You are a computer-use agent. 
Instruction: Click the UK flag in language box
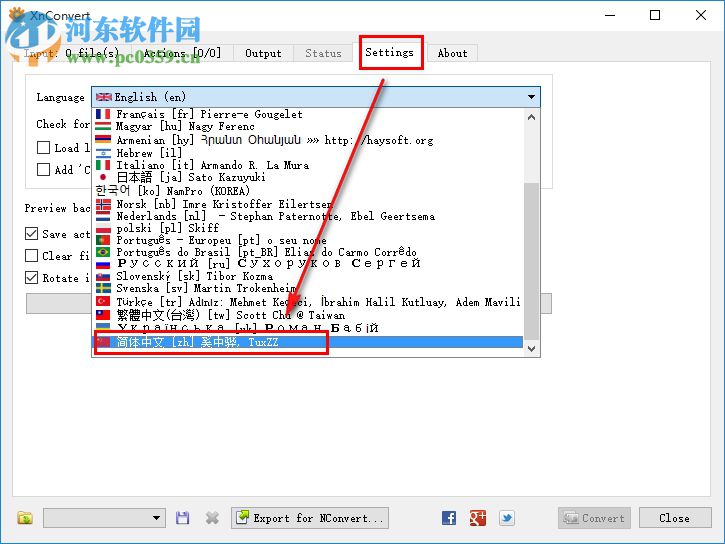pyautogui.click(x=104, y=97)
